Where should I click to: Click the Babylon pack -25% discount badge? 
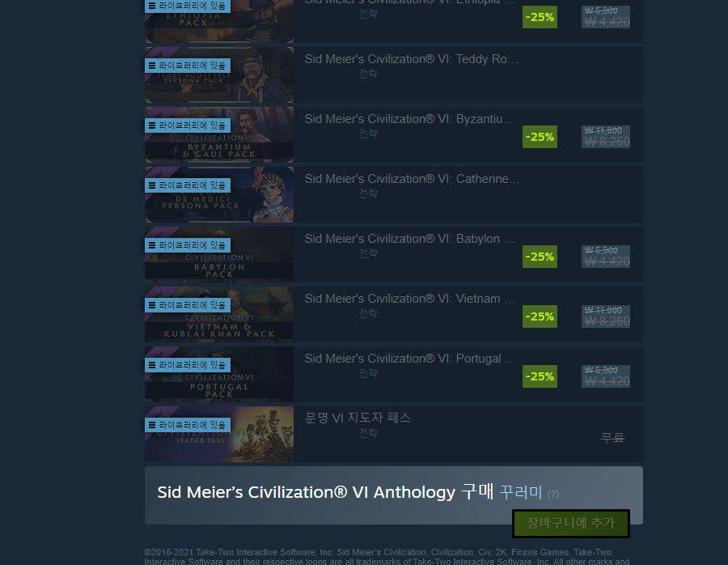click(540, 257)
